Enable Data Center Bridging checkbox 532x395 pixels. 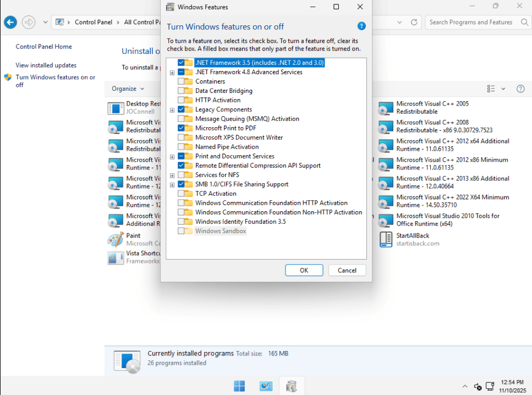pos(181,91)
